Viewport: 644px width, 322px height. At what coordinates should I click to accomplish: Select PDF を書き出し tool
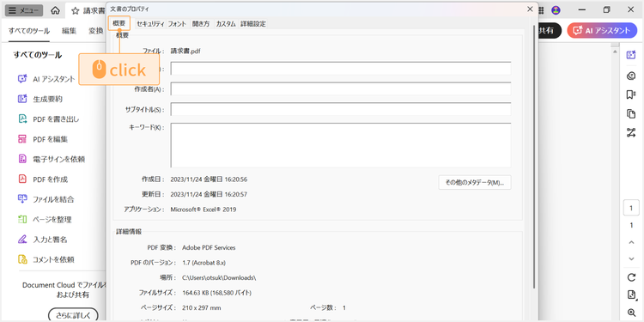[48, 119]
